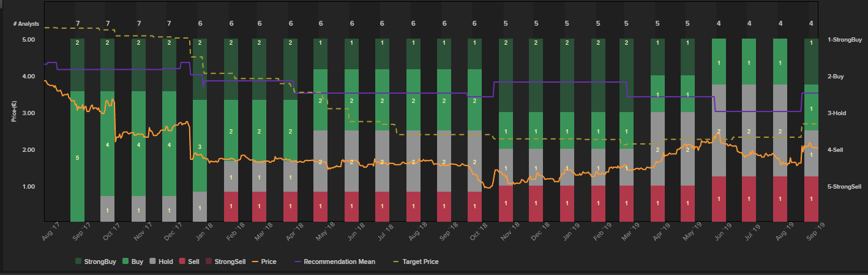Viewport: 868px width, 275px height.
Task: Click the gray Hold legend swatch
Action: pyautogui.click(x=153, y=262)
